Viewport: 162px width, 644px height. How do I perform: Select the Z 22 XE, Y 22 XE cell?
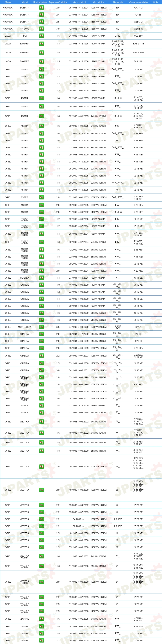click(x=138, y=356)
